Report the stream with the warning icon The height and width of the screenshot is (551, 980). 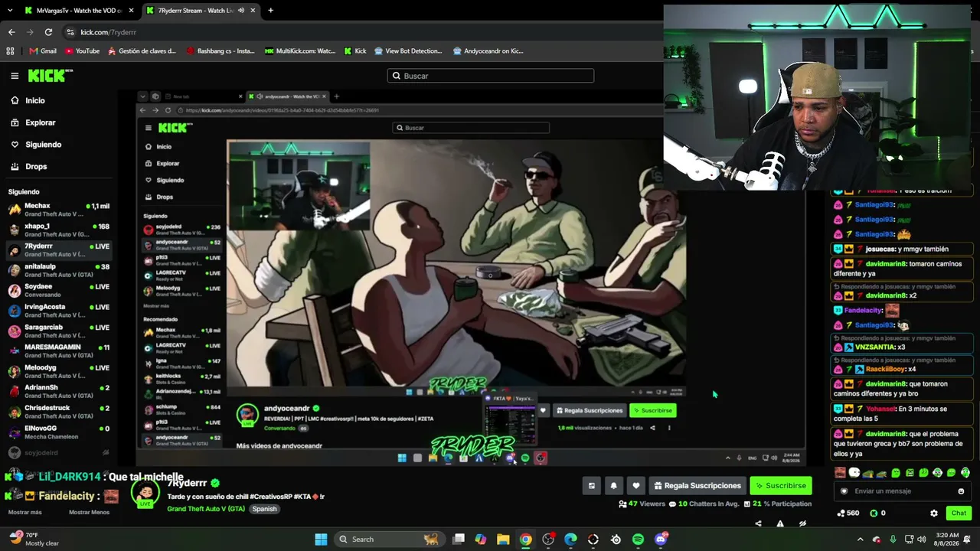tap(780, 524)
